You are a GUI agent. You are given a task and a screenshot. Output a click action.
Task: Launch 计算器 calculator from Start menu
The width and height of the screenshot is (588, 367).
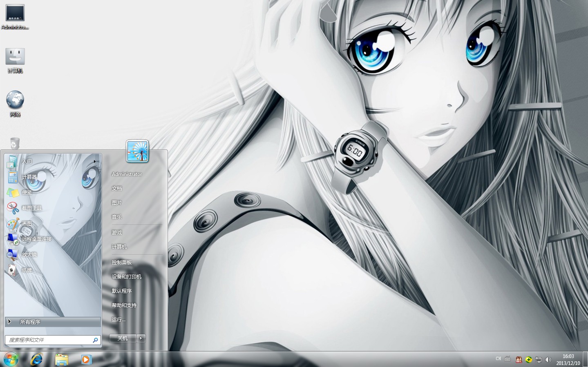point(52,177)
